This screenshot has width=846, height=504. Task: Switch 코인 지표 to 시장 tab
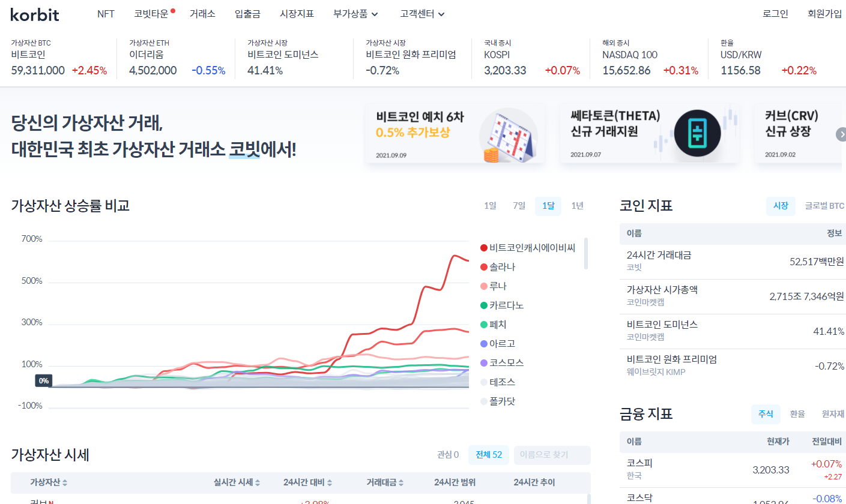point(781,206)
